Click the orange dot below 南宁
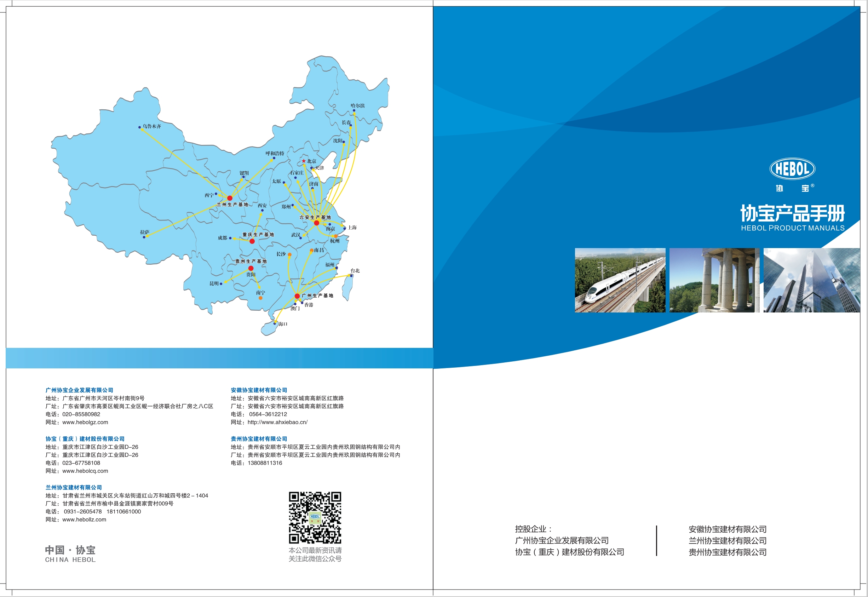Viewport: 868px width, 597px height. (260, 298)
